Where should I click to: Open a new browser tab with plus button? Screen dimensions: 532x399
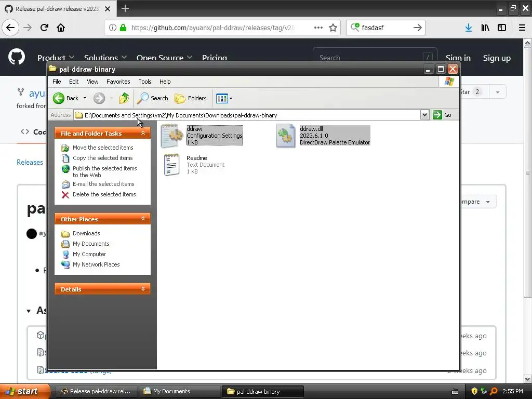(x=125, y=8)
